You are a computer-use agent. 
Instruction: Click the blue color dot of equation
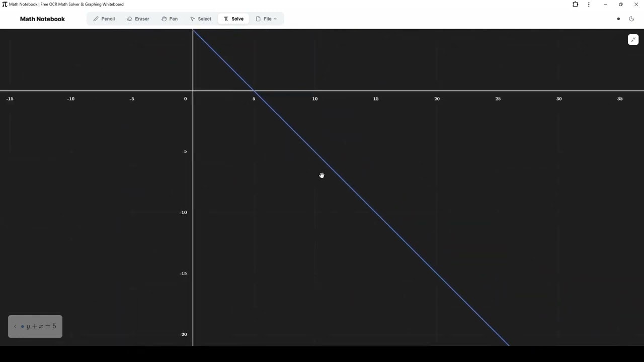[x=22, y=326]
